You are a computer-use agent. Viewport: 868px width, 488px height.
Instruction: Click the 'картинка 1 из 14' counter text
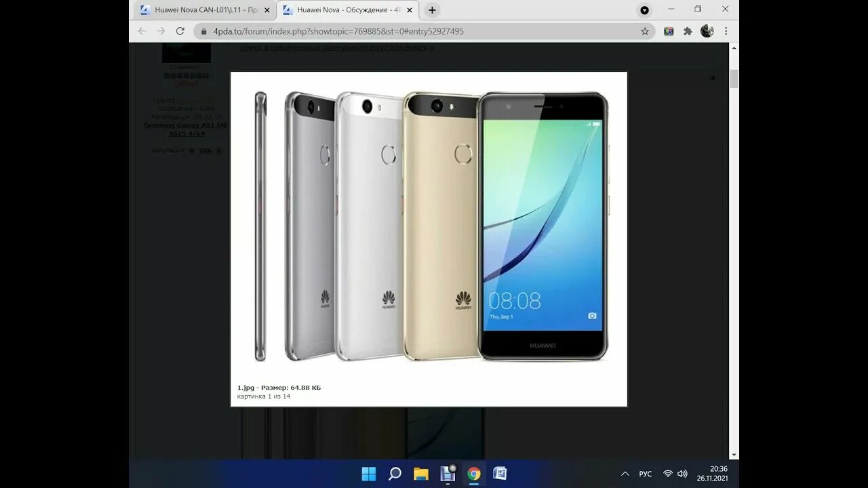(264, 396)
